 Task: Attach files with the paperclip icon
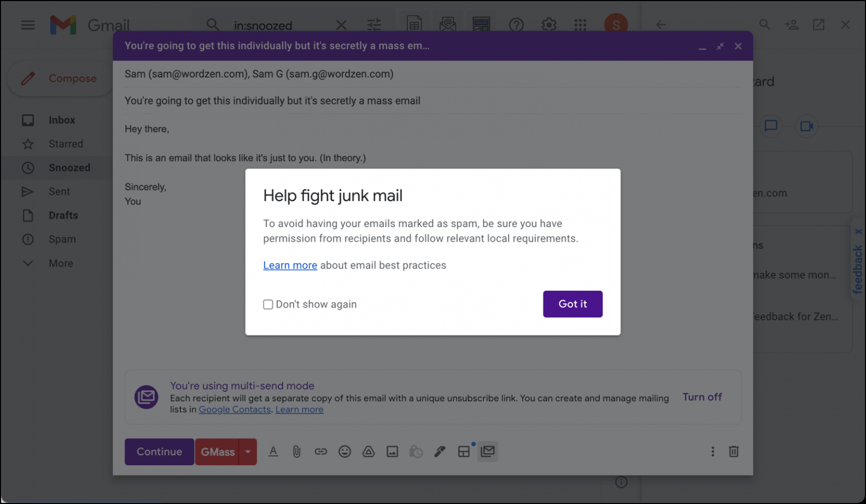point(297,452)
